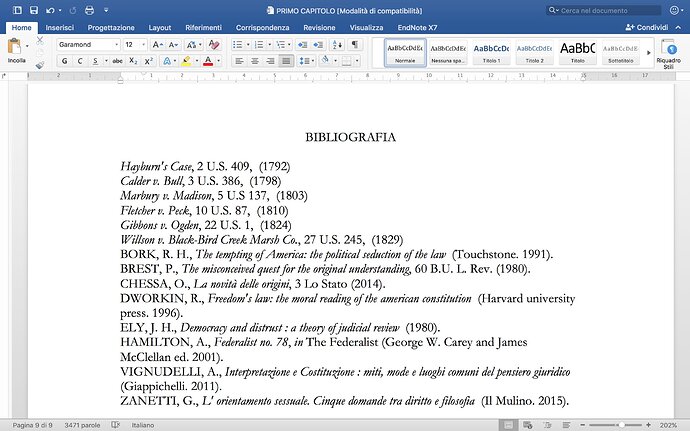The image size is (690, 431).
Task: Apply Nessuna spaziatura style
Action: 448,53
